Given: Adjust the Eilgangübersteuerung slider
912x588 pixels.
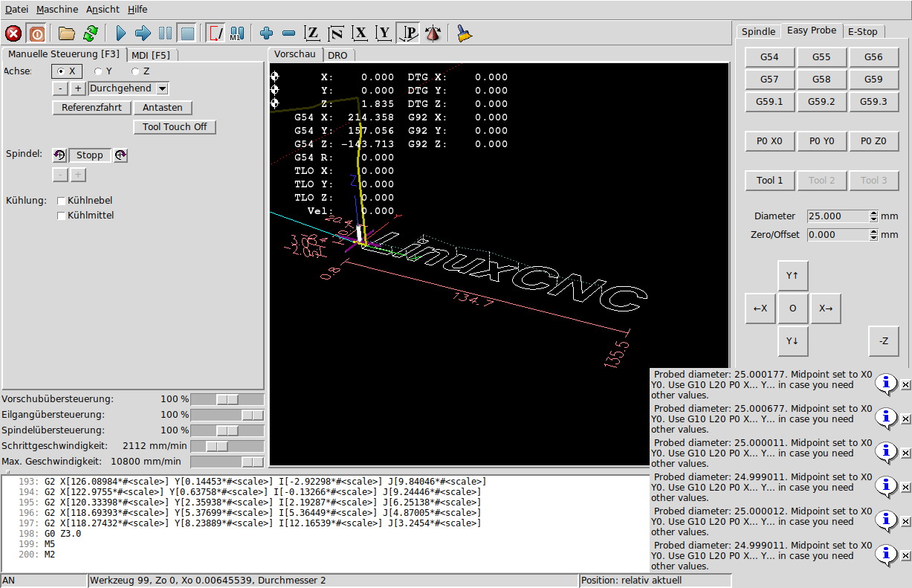Looking at the screenshot, I should pyautogui.click(x=227, y=415).
